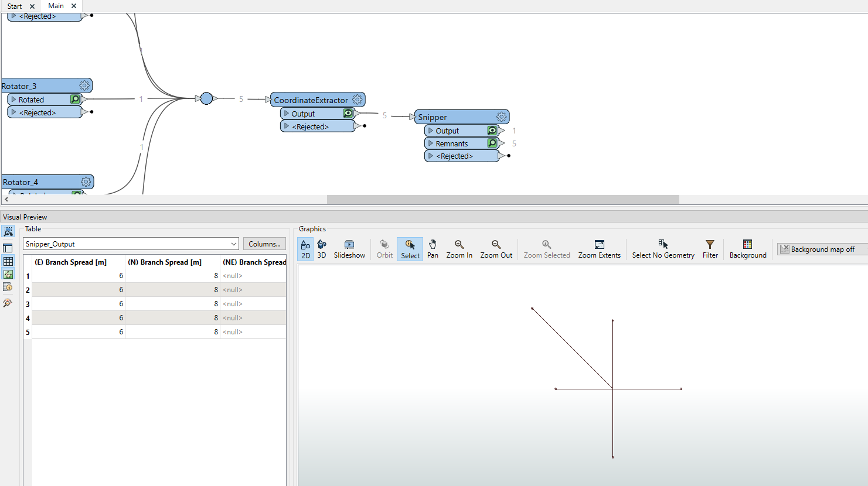The image size is (868, 486).
Task: Expand Rotator_3 Rotated port attributes
Action: pyautogui.click(x=13, y=100)
